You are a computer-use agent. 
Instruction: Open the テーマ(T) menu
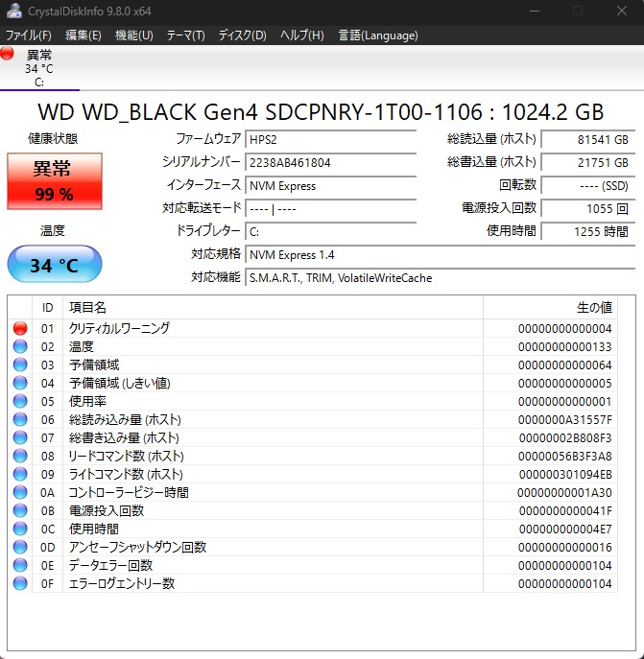pyautogui.click(x=186, y=35)
